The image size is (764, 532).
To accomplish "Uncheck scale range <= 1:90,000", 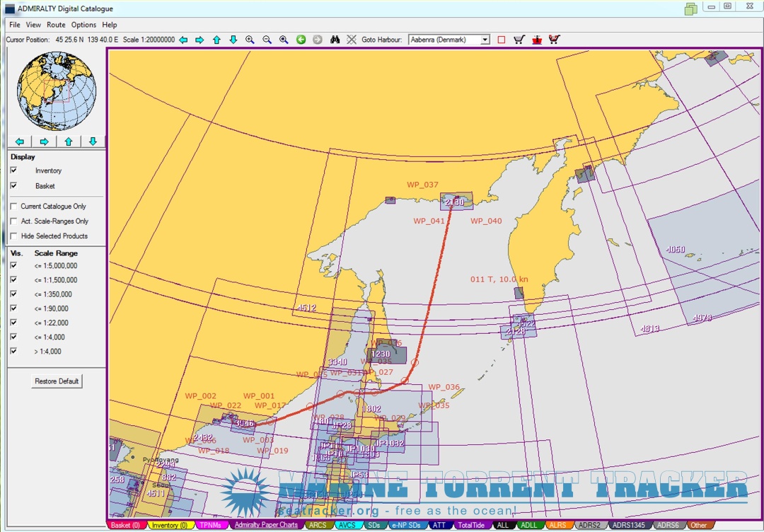I will [x=13, y=308].
